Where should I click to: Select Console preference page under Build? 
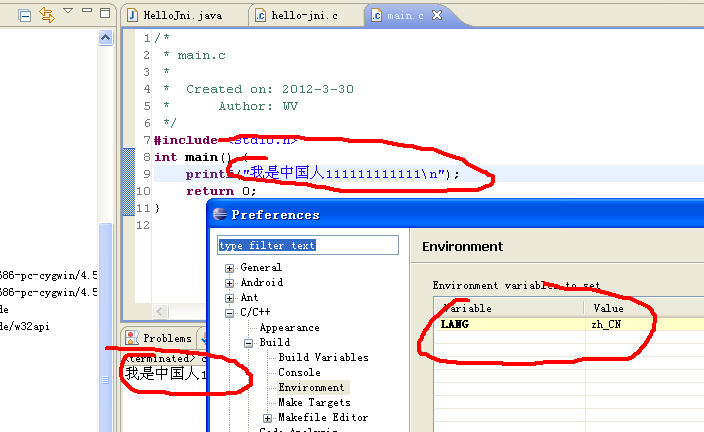299,372
